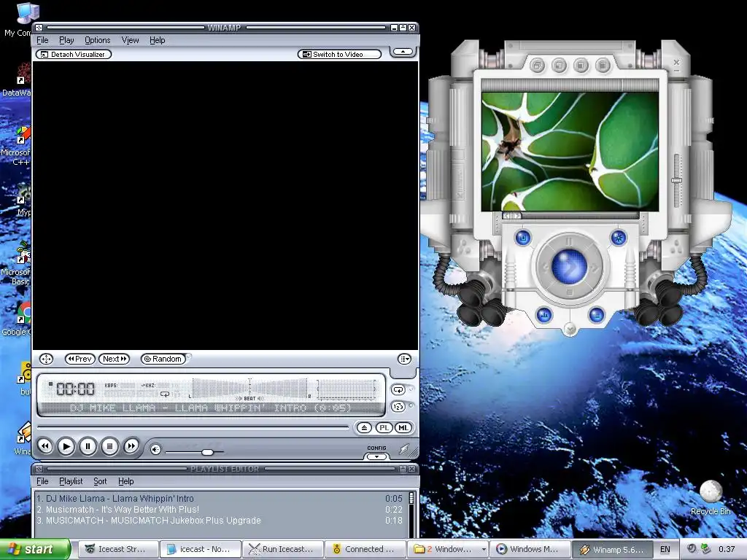Switch to Windows M... taskbar item
The image size is (747, 560).
point(530,549)
